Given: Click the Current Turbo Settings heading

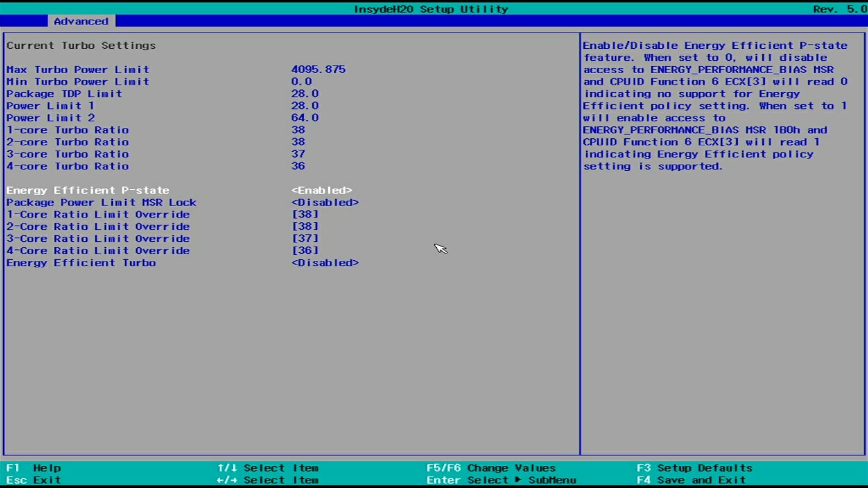Looking at the screenshot, I should (x=81, y=46).
